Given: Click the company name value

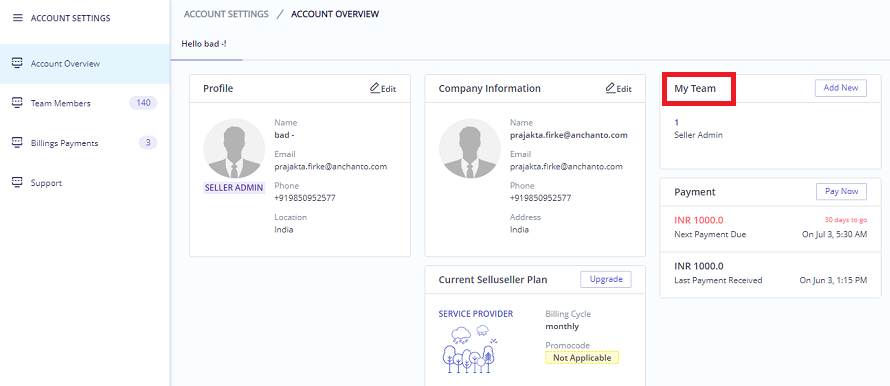Looking at the screenshot, I should tap(569, 135).
